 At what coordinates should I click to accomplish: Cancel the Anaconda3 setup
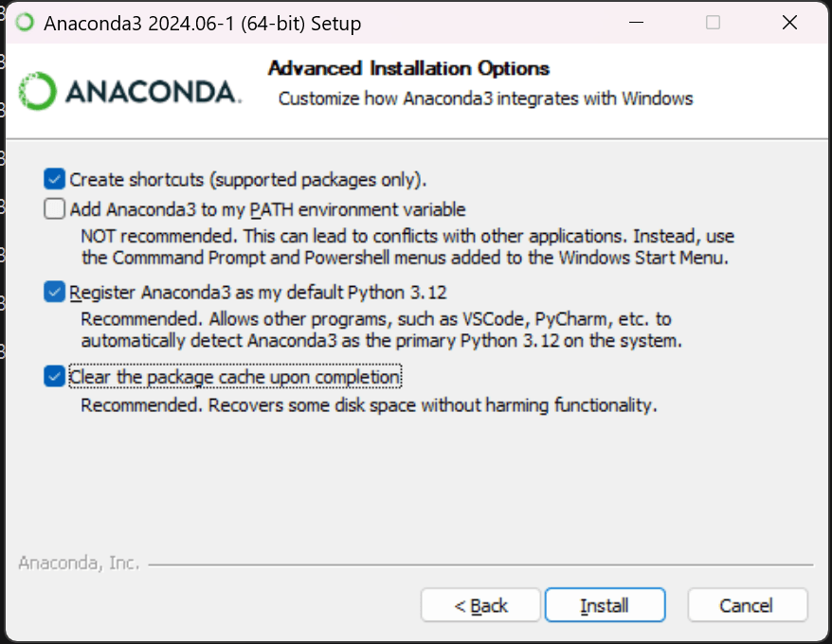tap(747, 605)
